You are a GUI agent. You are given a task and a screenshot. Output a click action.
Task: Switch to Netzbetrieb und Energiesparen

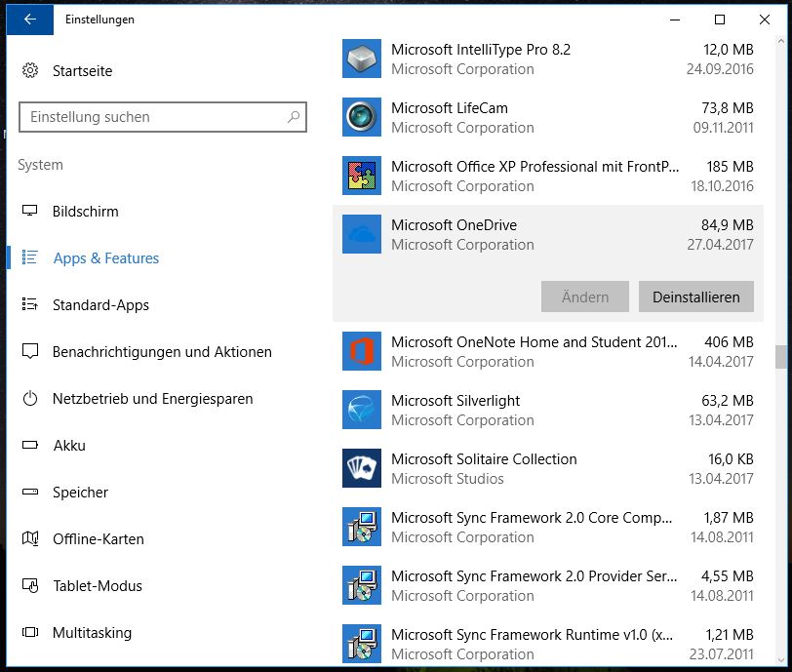point(152,399)
